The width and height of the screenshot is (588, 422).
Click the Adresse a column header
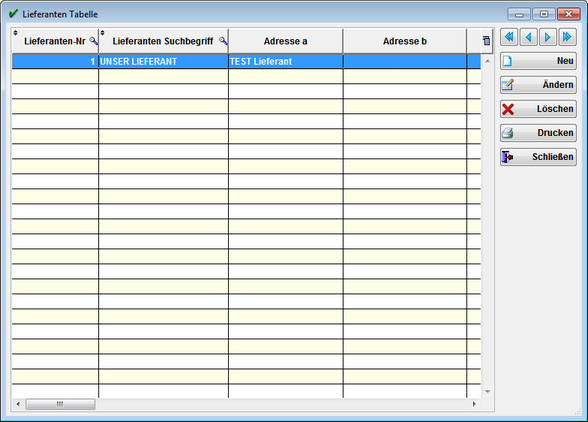[x=285, y=41]
